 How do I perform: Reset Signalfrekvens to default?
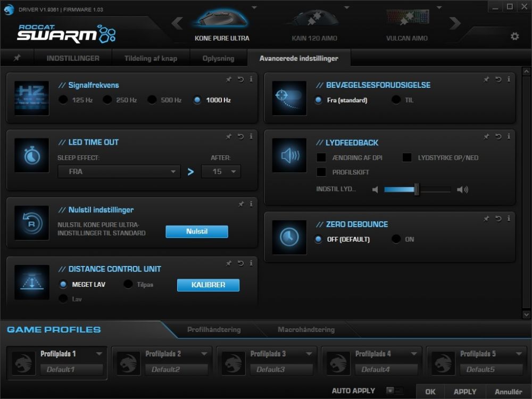tap(240, 79)
